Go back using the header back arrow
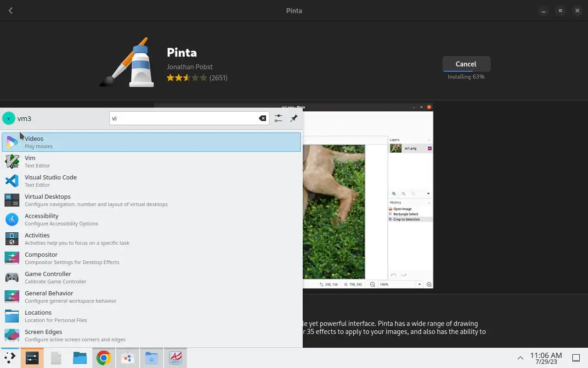Screen dimensions: 588x368 [11, 11]
